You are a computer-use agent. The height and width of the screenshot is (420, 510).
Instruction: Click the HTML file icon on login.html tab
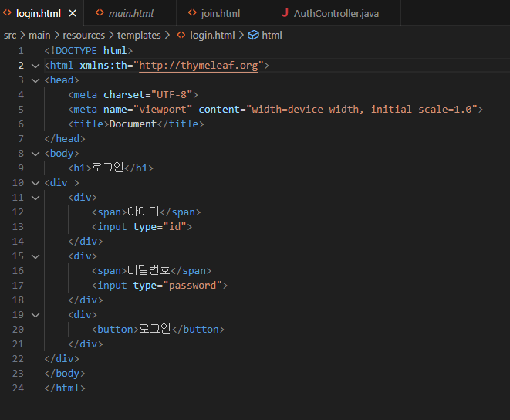tap(7, 13)
